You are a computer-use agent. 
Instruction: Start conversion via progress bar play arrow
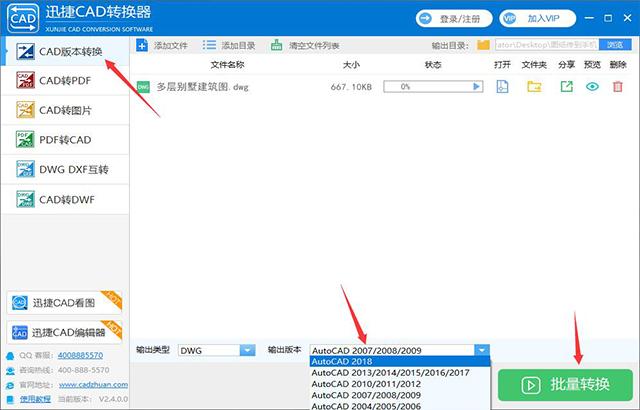coord(476,86)
